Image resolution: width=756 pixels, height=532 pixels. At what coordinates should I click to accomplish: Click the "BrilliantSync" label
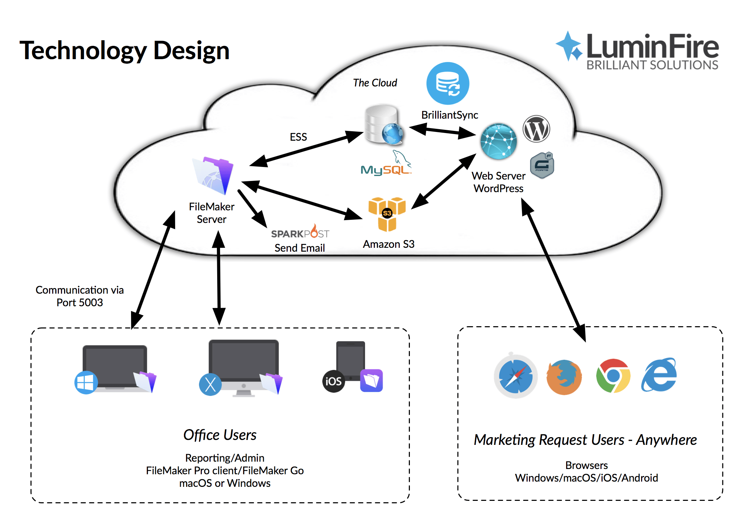coord(449,115)
